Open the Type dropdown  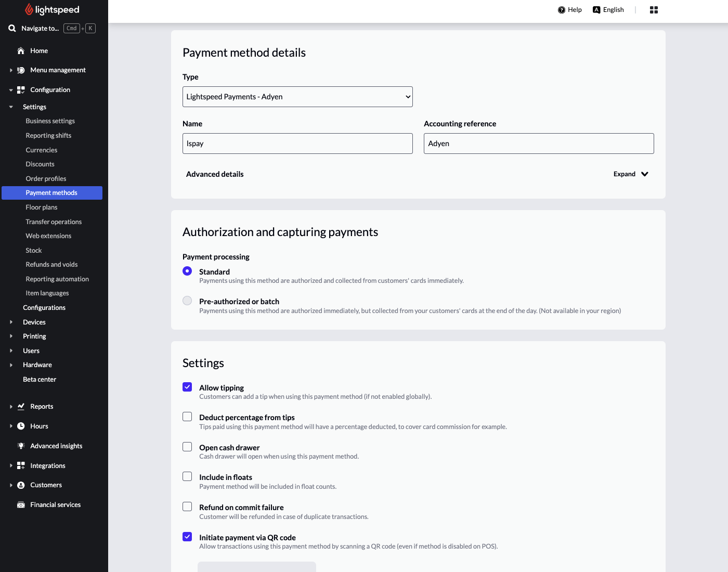[x=297, y=97]
